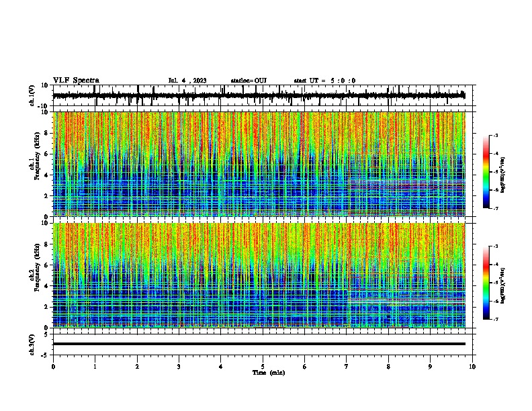Click the "-7" label on ch.1 color scale
Image resolution: width=532 pixels, height=411 pixels.
tap(495, 208)
